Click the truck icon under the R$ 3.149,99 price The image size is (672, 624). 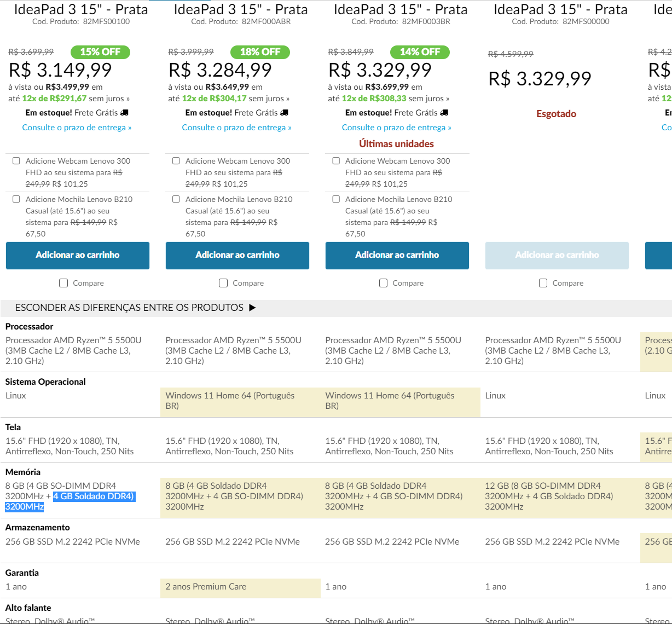124,113
